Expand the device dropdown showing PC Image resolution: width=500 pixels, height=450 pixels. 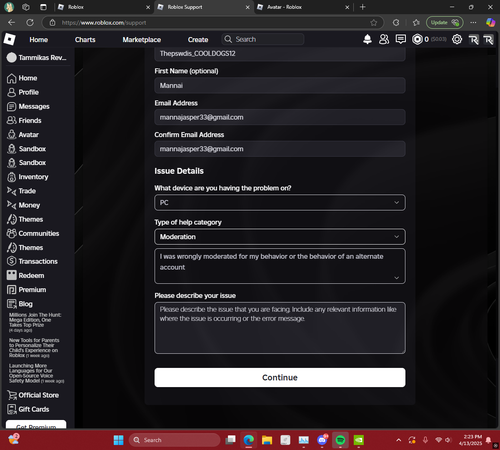[280, 202]
